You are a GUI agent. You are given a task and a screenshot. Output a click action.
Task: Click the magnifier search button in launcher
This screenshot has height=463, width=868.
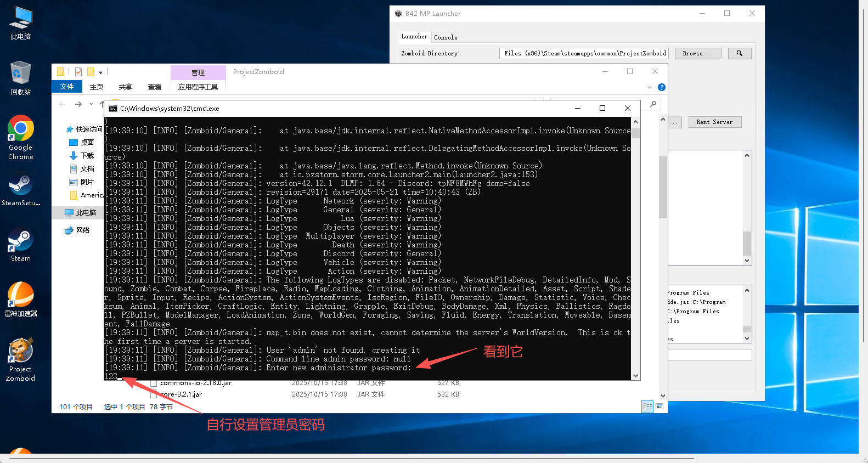point(739,53)
